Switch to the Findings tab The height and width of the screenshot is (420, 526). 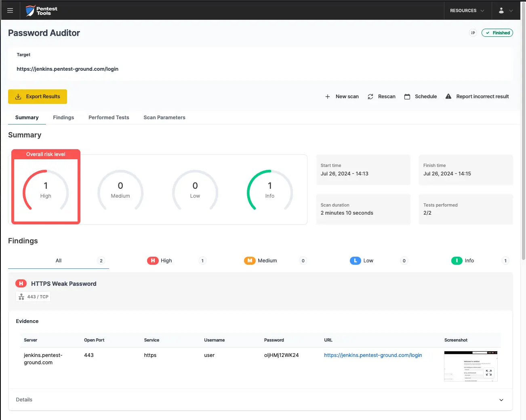(63, 118)
